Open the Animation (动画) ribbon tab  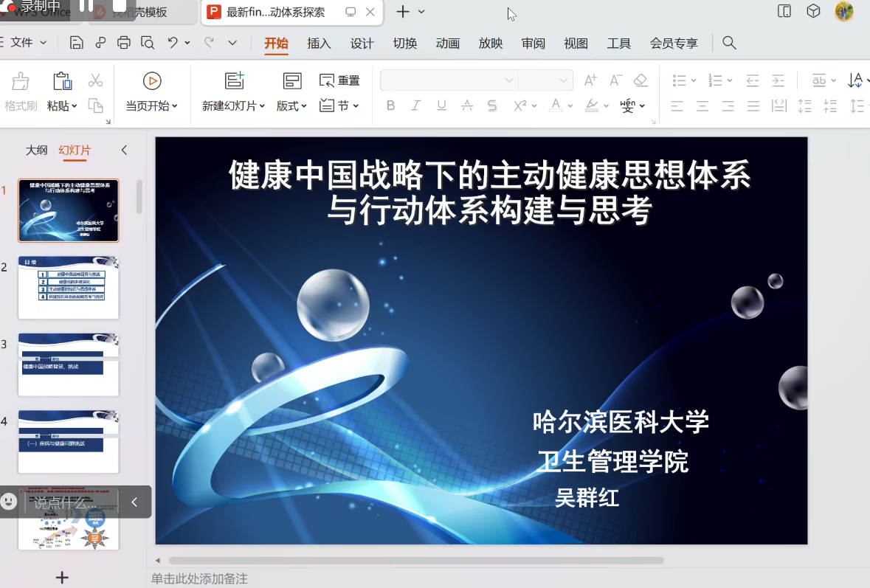(447, 44)
